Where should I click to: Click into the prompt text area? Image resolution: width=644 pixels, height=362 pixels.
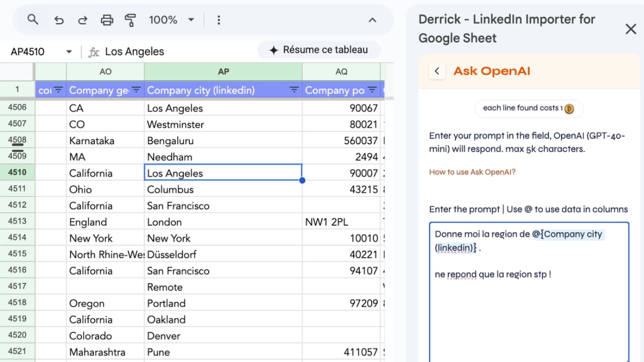pyautogui.click(x=529, y=292)
